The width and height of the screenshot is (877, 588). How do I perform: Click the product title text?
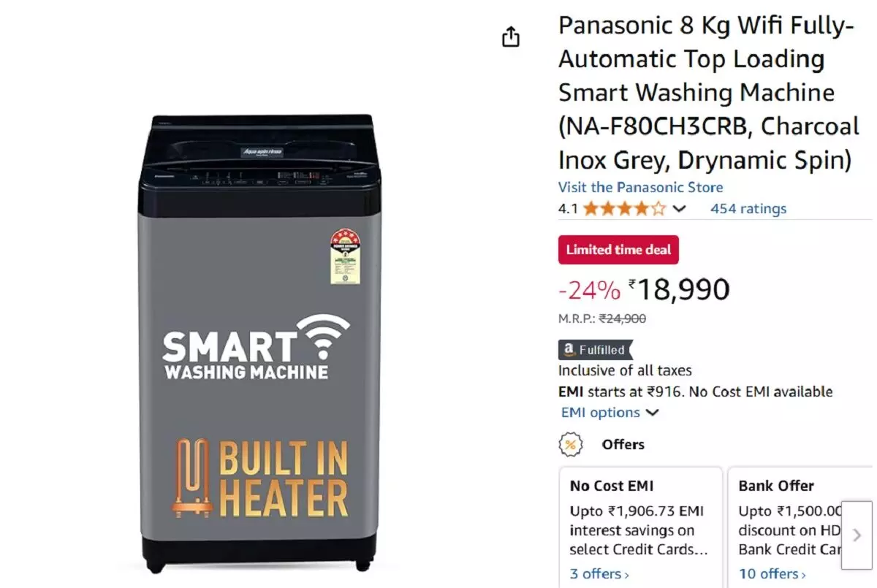[x=709, y=93]
